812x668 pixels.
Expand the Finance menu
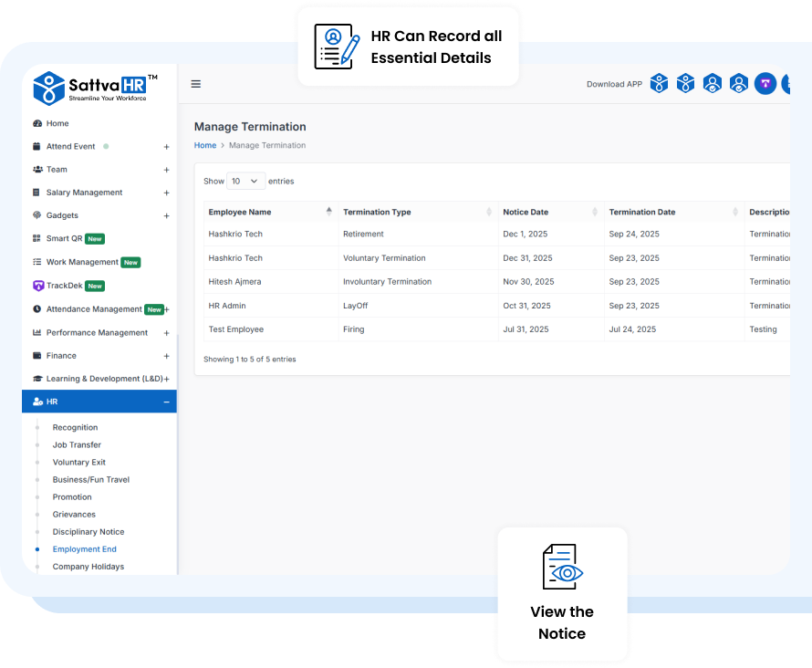(166, 355)
